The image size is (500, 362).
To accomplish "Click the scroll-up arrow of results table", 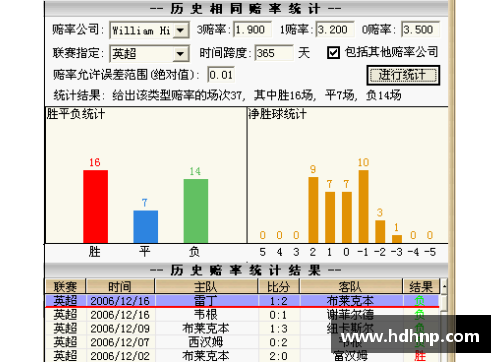I will click(444, 286).
